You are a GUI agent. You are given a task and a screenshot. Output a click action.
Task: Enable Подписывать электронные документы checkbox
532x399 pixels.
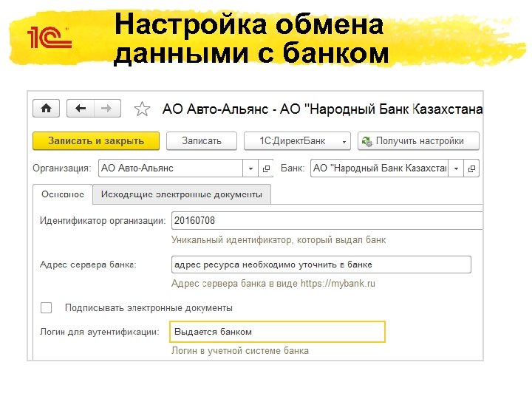pyautogui.click(x=46, y=307)
